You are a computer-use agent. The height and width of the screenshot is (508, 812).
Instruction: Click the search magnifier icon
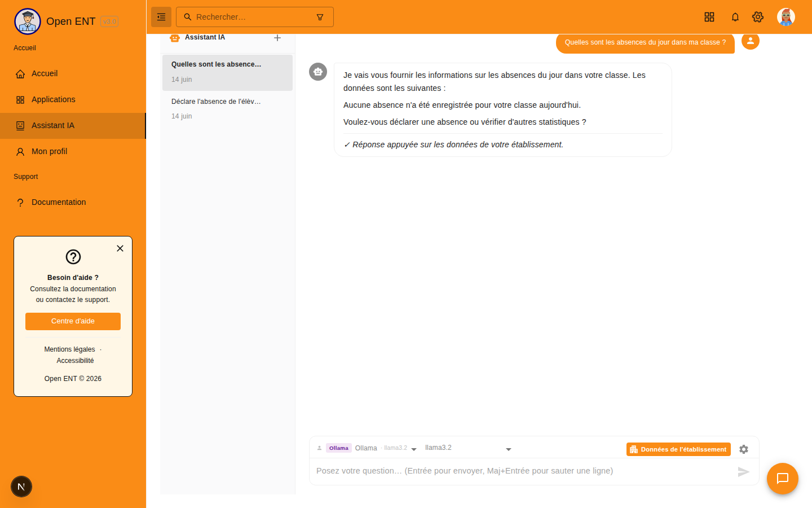coord(188,17)
